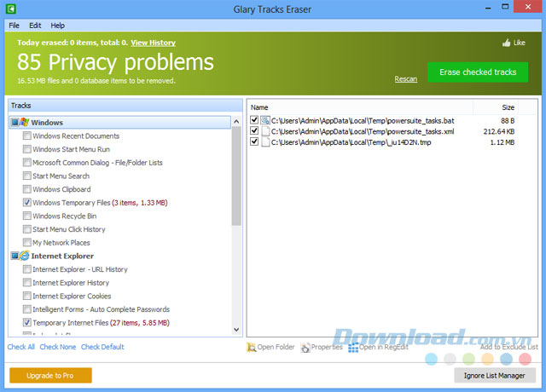Uncheck Windows Temporary Files

(x=26, y=203)
